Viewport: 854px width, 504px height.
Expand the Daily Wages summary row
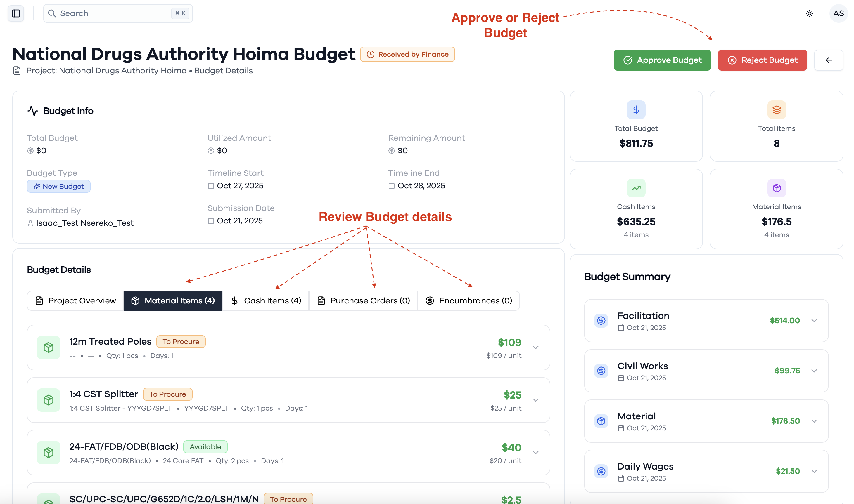click(814, 471)
